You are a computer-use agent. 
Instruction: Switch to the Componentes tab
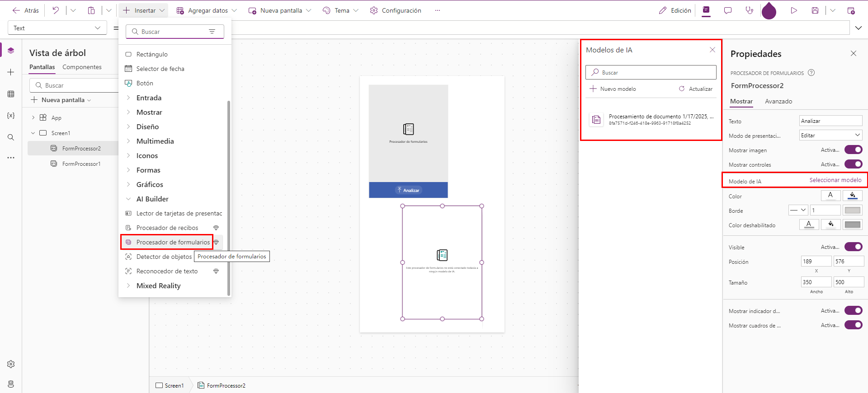[x=82, y=67]
